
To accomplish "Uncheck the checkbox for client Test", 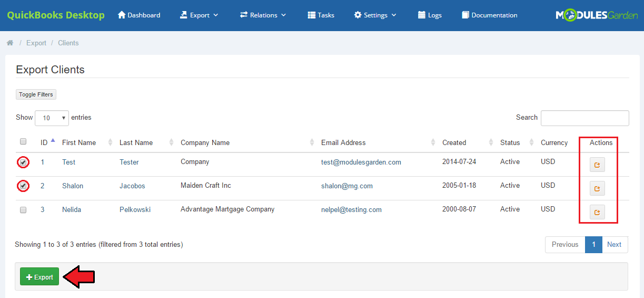I will pos(23,162).
